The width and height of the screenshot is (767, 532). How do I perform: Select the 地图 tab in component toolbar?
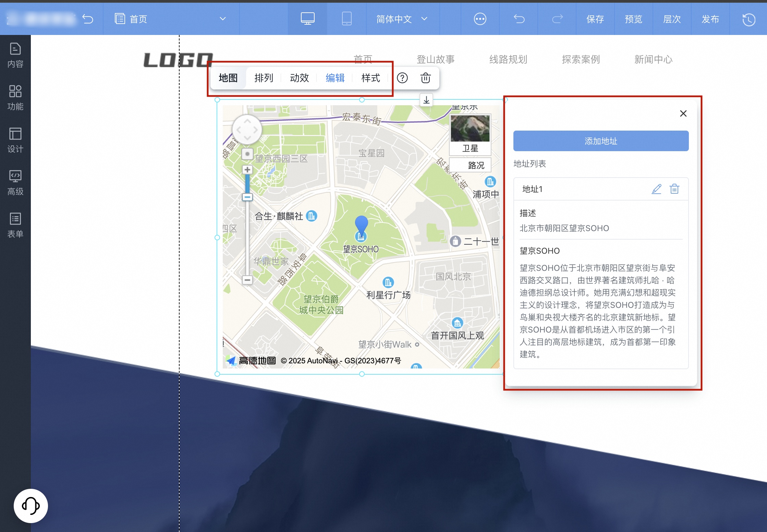pos(228,78)
